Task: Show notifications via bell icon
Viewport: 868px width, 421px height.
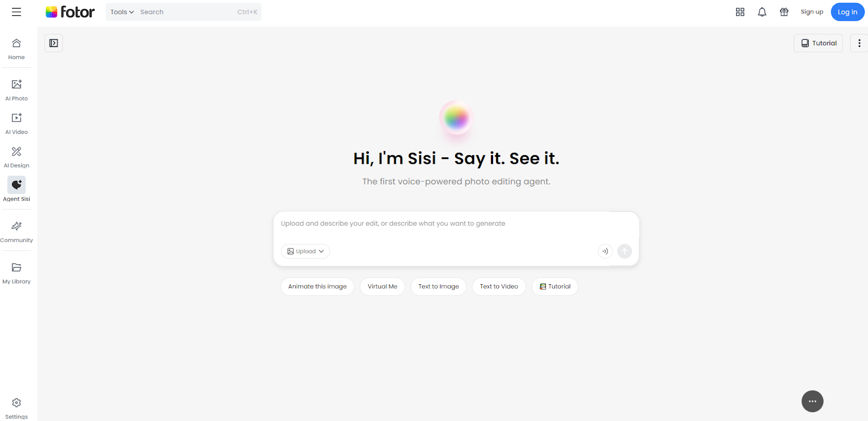Action: click(762, 12)
